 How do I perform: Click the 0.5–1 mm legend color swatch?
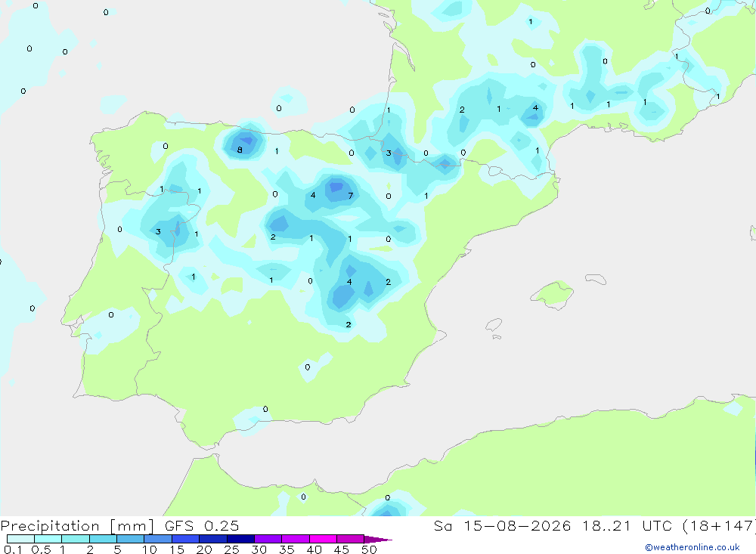(x=48, y=539)
